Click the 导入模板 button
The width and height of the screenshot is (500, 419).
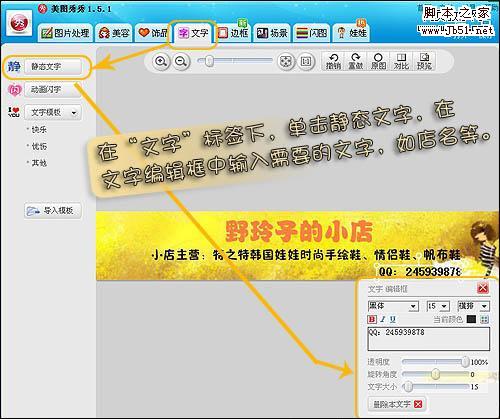[x=53, y=211]
